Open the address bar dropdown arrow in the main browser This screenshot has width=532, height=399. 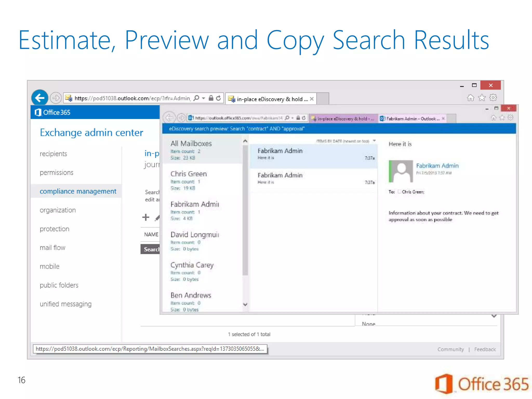tap(203, 98)
